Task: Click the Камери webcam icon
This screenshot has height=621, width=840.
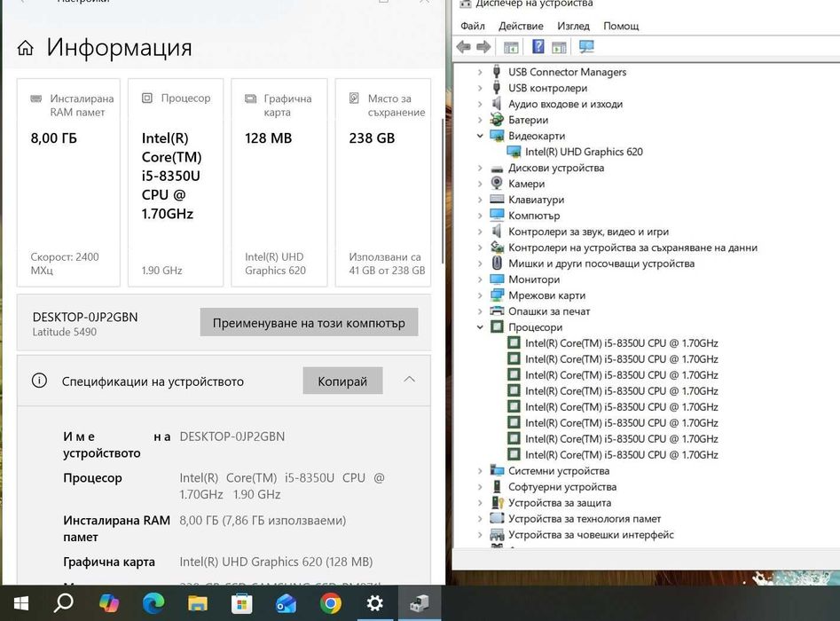Action: click(497, 184)
